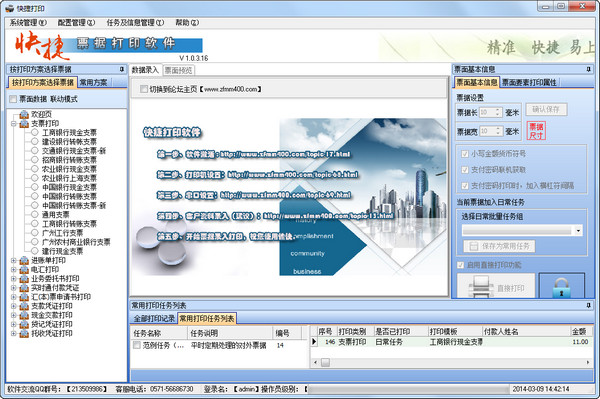
Task: Pin the 票面基本信息 panel pushpin
Action: tap(588, 69)
